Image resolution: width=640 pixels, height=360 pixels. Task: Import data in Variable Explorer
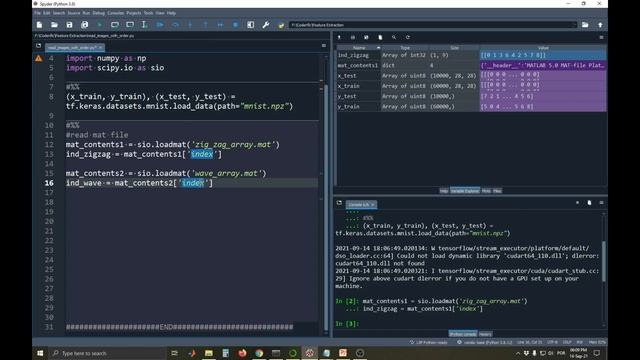click(339, 37)
